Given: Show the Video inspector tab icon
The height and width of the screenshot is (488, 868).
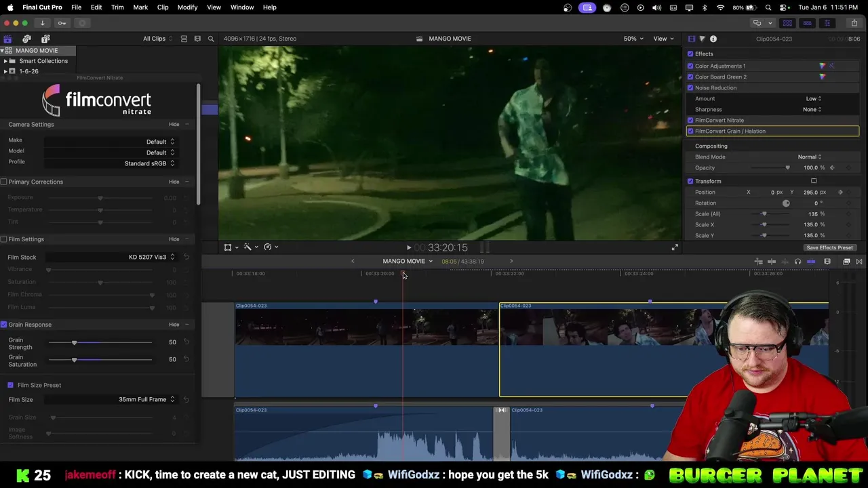Looking at the screenshot, I should pyautogui.click(x=691, y=39).
